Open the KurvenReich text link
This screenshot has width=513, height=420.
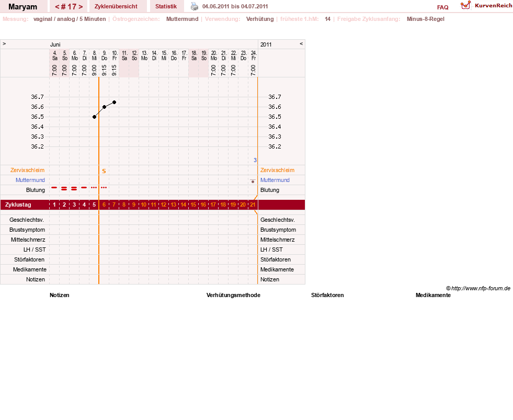click(493, 6)
